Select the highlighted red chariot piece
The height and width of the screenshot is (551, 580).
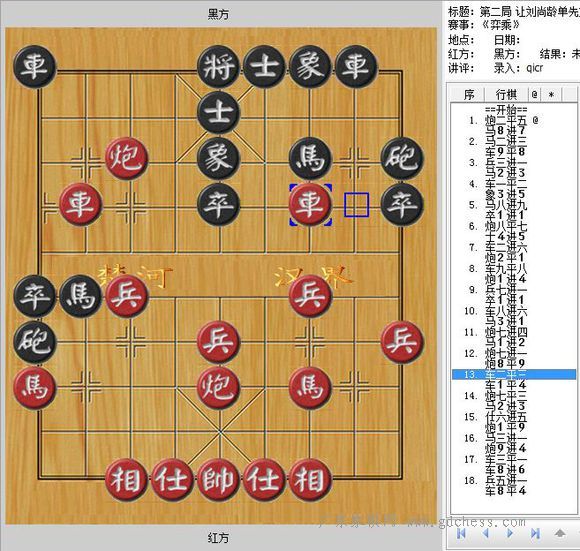(x=310, y=204)
